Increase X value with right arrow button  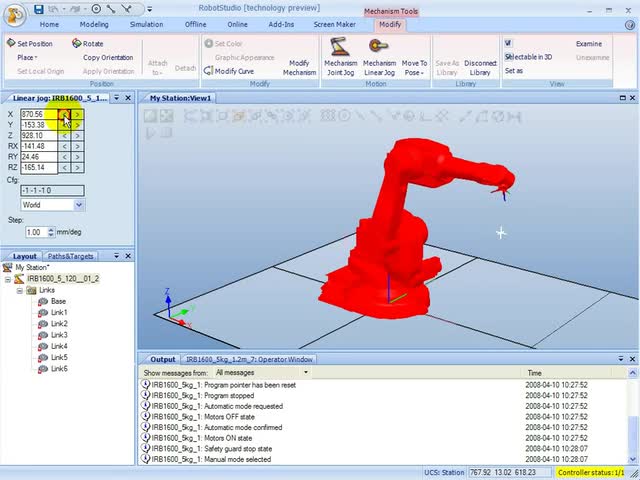[78, 115]
